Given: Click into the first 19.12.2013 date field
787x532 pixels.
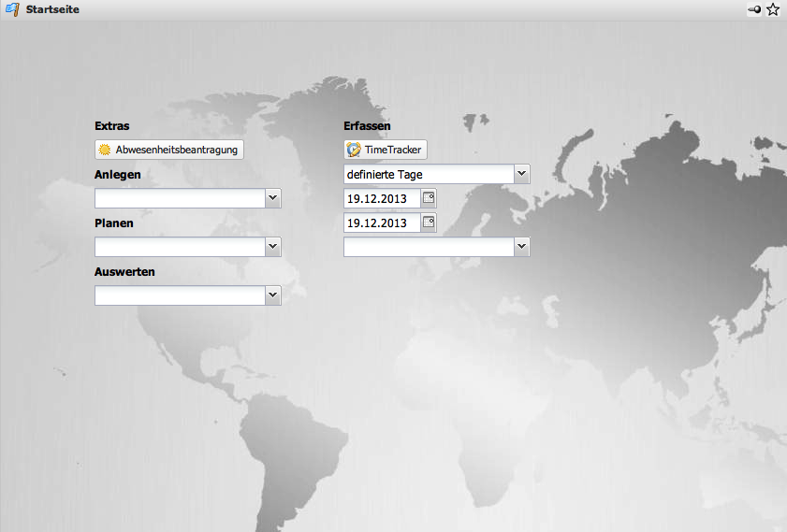Looking at the screenshot, I should [381, 198].
